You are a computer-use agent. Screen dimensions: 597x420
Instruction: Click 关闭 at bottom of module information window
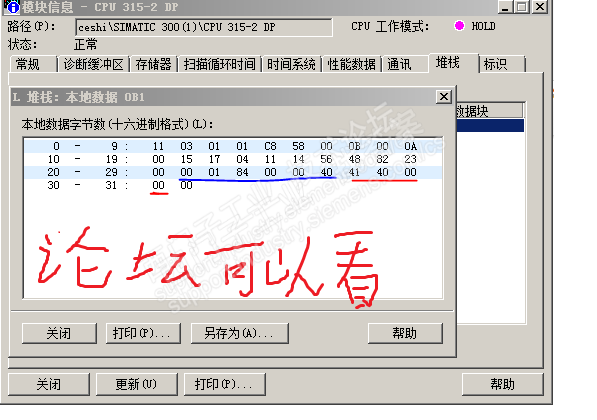(x=49, y=384)
